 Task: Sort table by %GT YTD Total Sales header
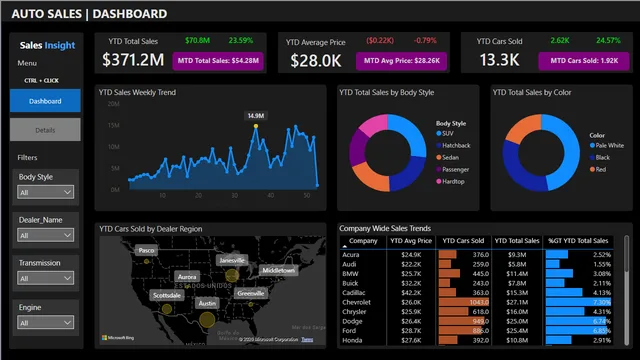pos(578,241)
